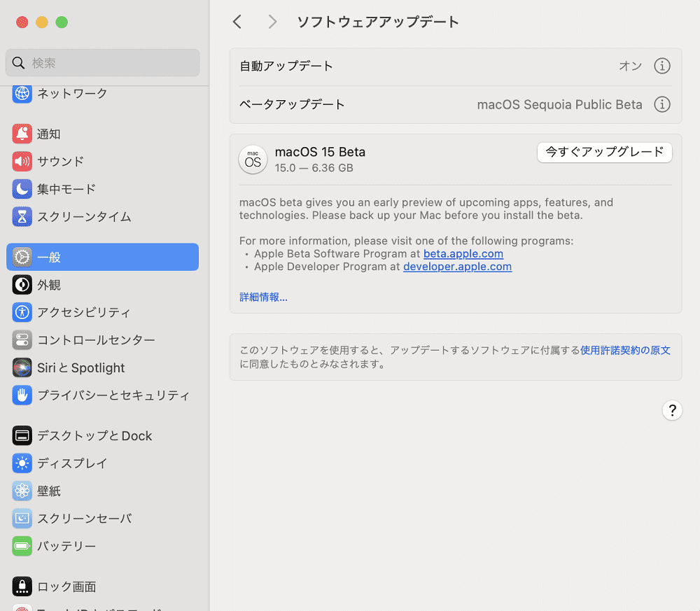This screenshot has height=611, width=700.
Task: Click the オン value of 自動アップデート
Action: pos(631,66)
